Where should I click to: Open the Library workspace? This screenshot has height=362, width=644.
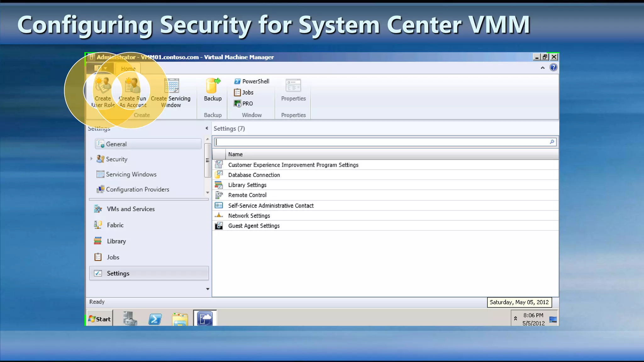(x=149, y=241)
